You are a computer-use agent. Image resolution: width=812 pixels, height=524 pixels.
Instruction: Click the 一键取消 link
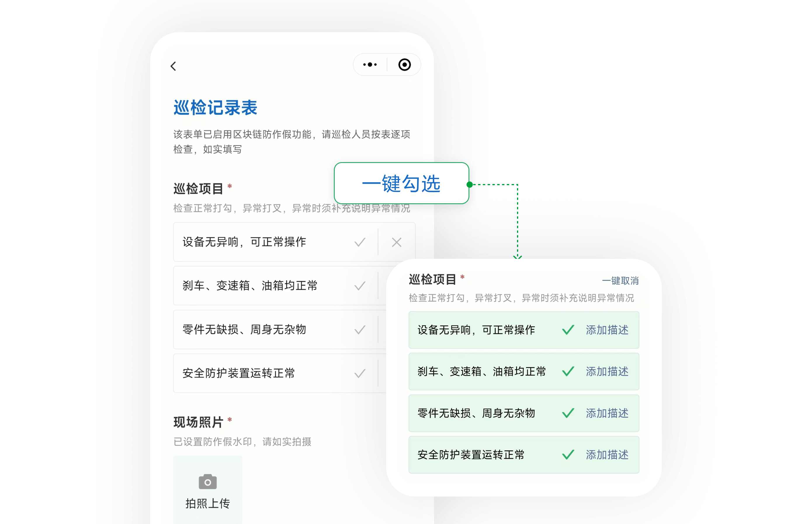tap(621, 281)
